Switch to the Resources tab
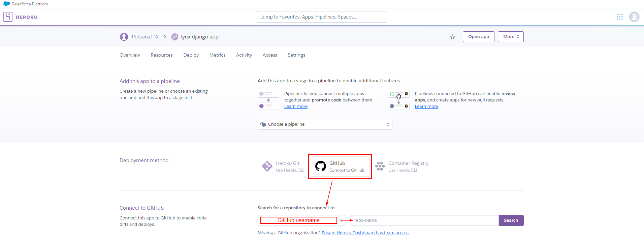Screen dimensions: 644x240 (x=162, y=55)
